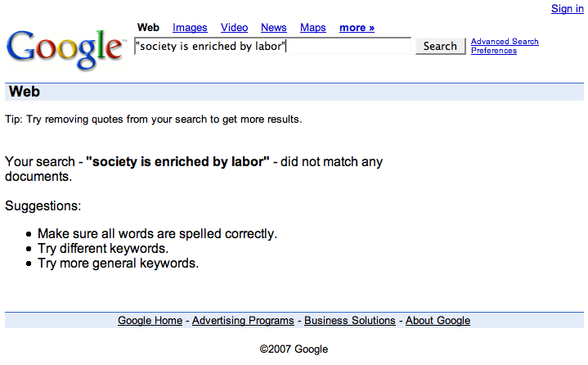Select the Web search tab
588x365 pixels.
point(148,27)
